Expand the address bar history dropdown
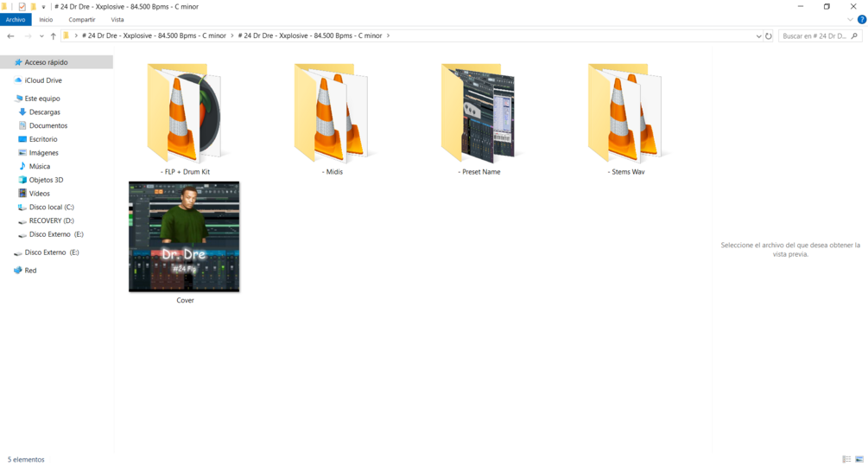This screenshot has height=466, width=868. [758, 36]
